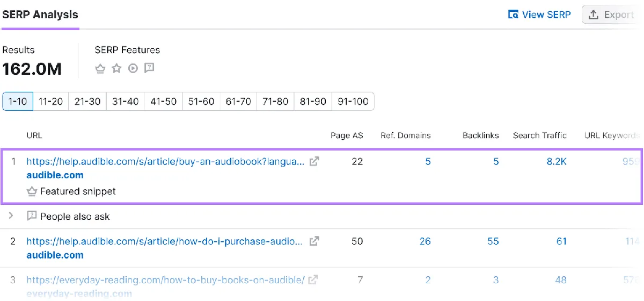Click the Ref. Domains column header
The image size is (644, 301).
pyautogui.click(x=406, y=135)
